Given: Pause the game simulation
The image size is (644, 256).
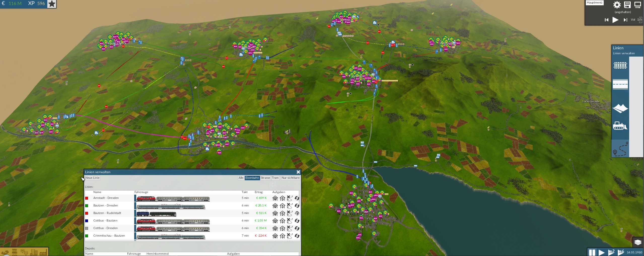Looking at the screenshot, I should click(x=592, y=252).
